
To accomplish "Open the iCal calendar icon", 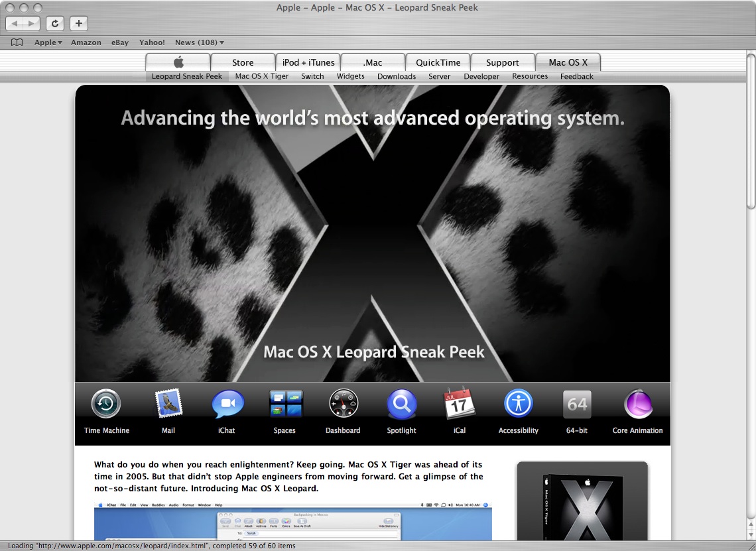I will (459, 402).
